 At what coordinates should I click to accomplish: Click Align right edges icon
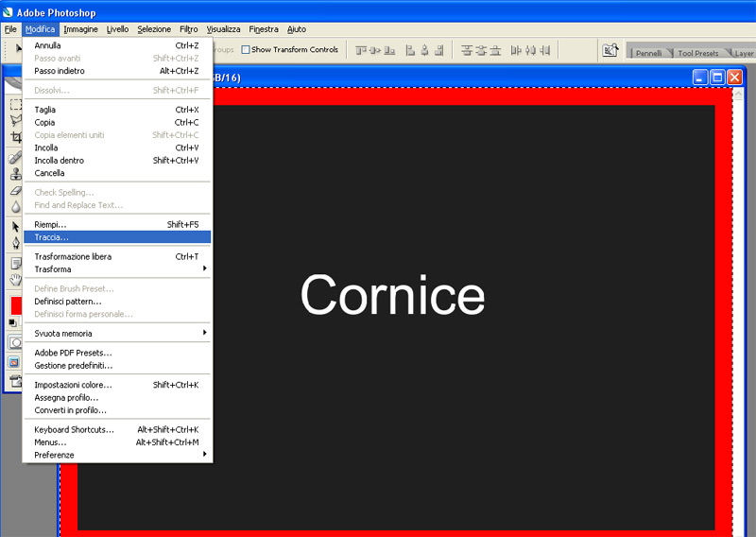click(438, 50)
